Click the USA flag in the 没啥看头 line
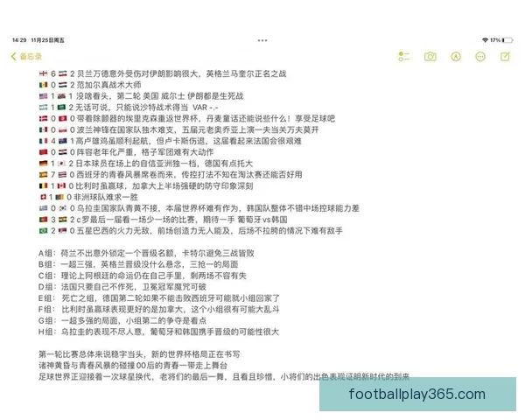 [43, 96]
